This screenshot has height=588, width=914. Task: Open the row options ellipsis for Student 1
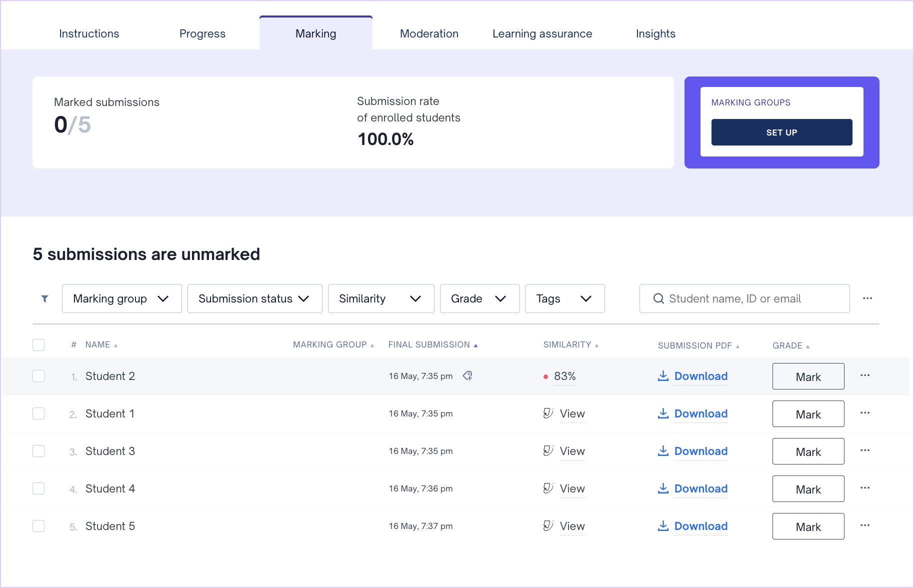point(865,413)
